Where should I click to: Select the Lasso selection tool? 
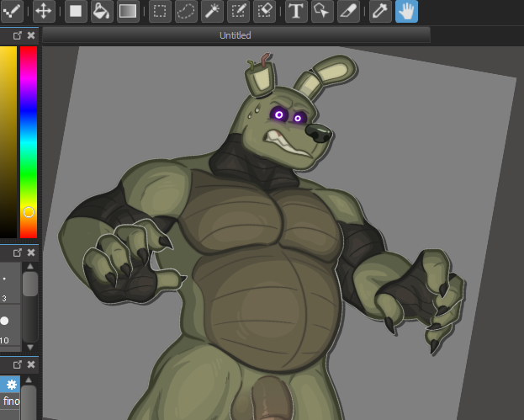[186, 11]
